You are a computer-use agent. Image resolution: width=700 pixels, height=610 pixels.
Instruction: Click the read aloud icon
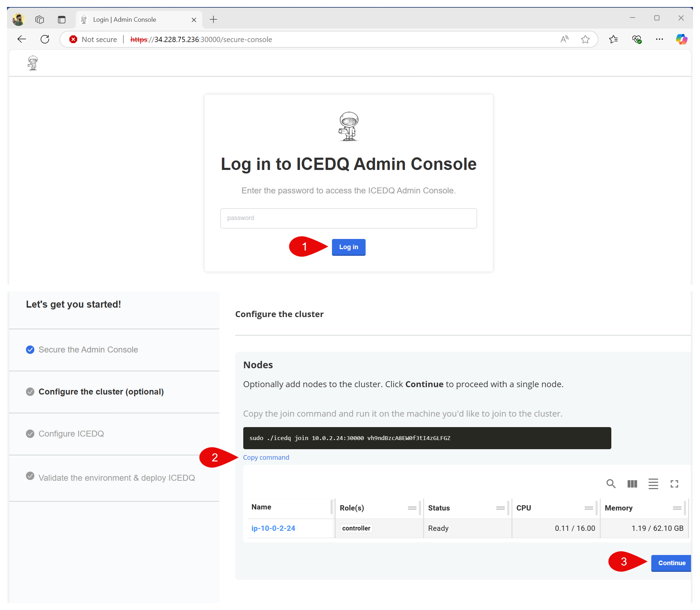[x=564, y=39]
